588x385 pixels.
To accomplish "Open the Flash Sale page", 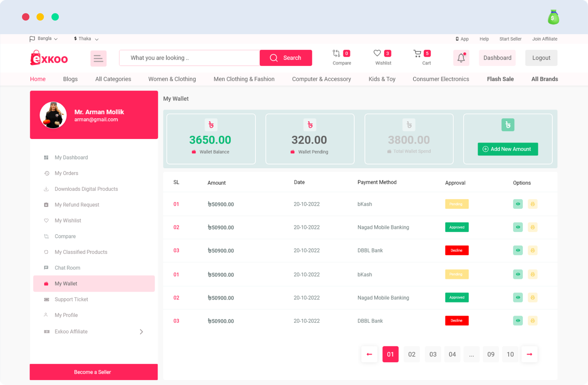I will click(500, 79).
